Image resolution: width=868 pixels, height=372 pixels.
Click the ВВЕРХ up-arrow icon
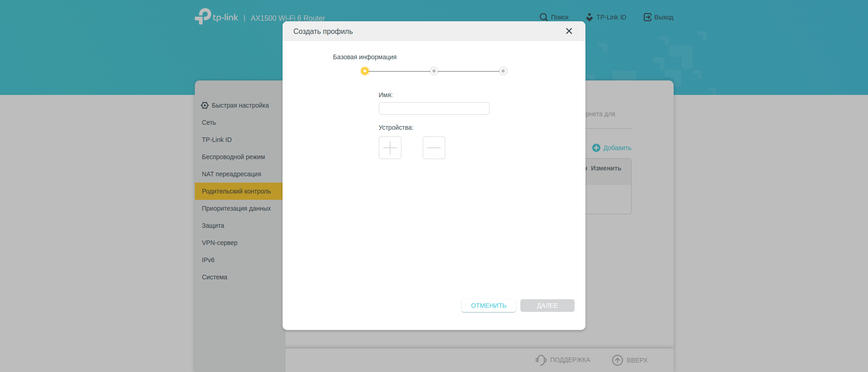[617, 360]
